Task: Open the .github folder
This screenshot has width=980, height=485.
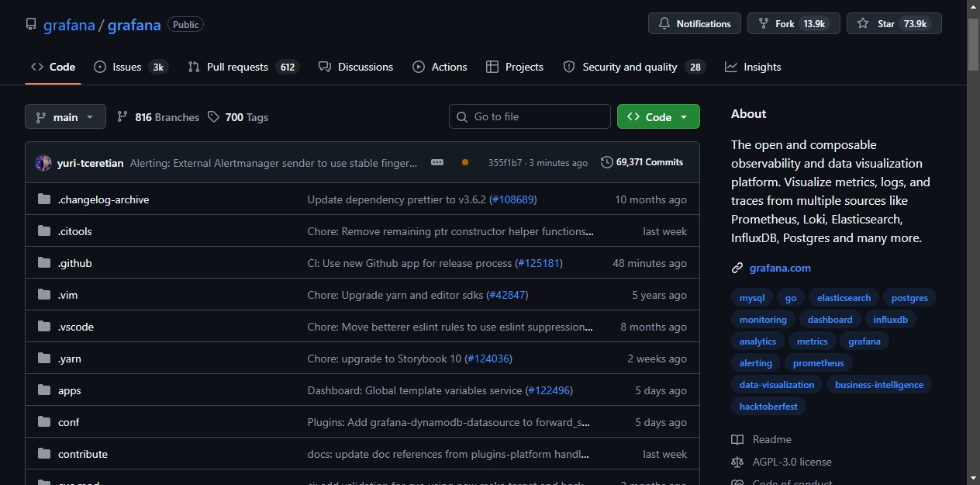Action: tap(75, 263)
